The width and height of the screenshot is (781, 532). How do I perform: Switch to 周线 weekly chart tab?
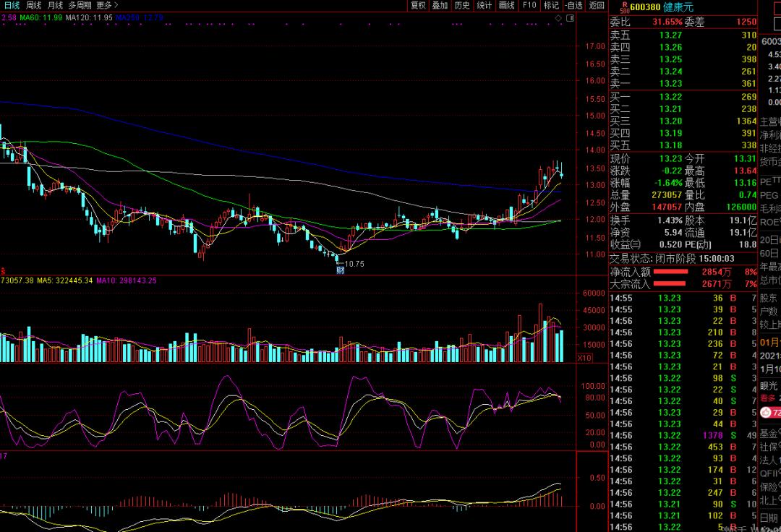[33, 5]
